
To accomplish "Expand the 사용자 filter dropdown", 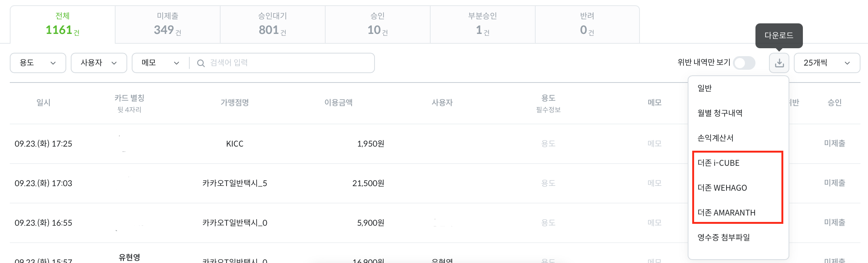I will [x=99, y=63].
